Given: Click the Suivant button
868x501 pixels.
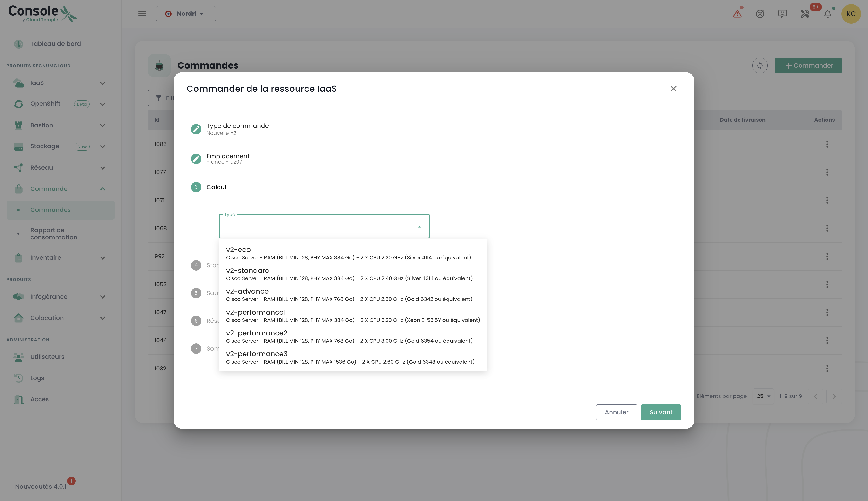Looking at the screenshot, I should tap(660, 412).
